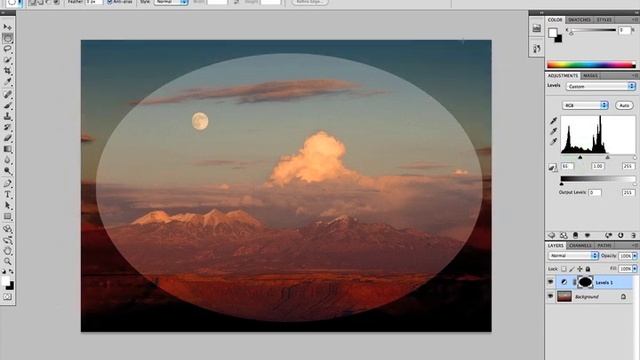Select the Clone Stamp tool
640x360 pixels.
tap(7, 116)
